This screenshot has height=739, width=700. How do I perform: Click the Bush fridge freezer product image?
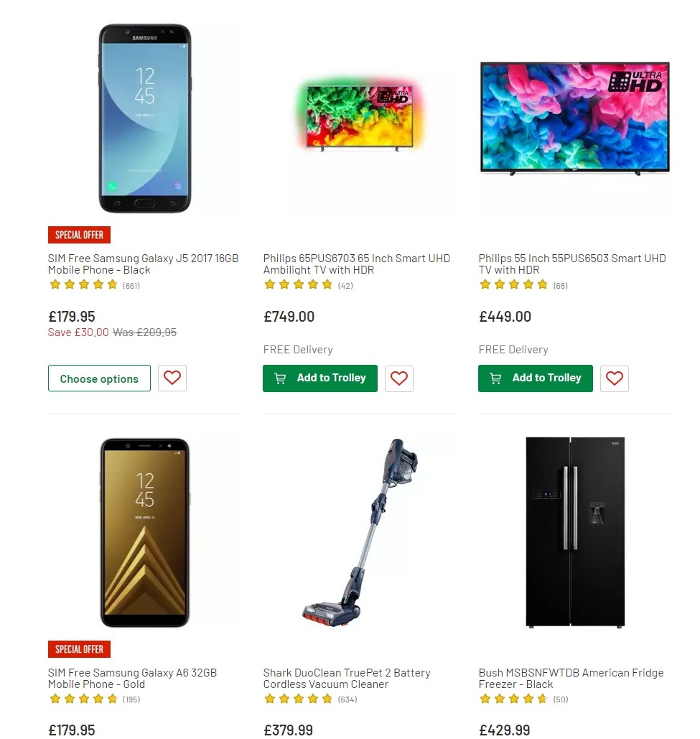pos(574,531)
